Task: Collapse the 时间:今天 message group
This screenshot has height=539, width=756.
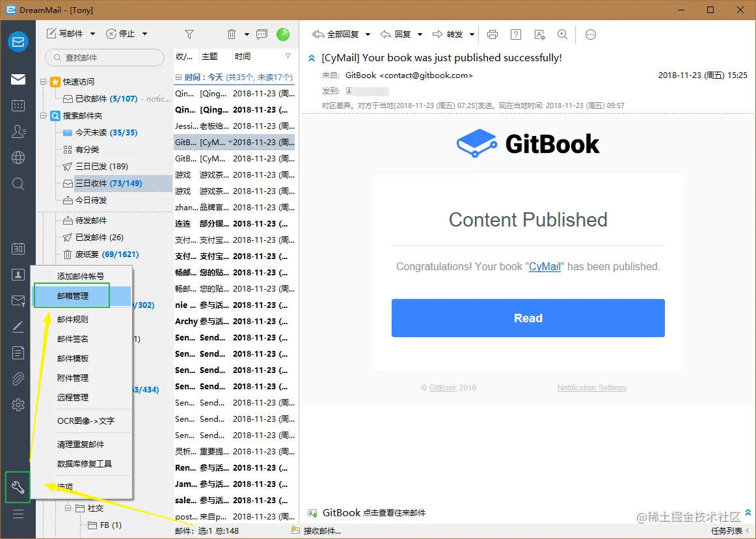Action: 178,77
